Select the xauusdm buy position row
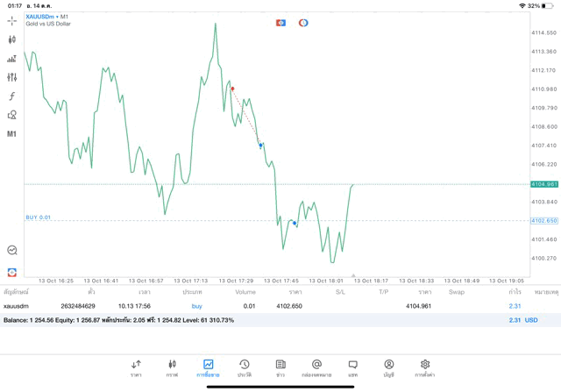 click(263, 306)
